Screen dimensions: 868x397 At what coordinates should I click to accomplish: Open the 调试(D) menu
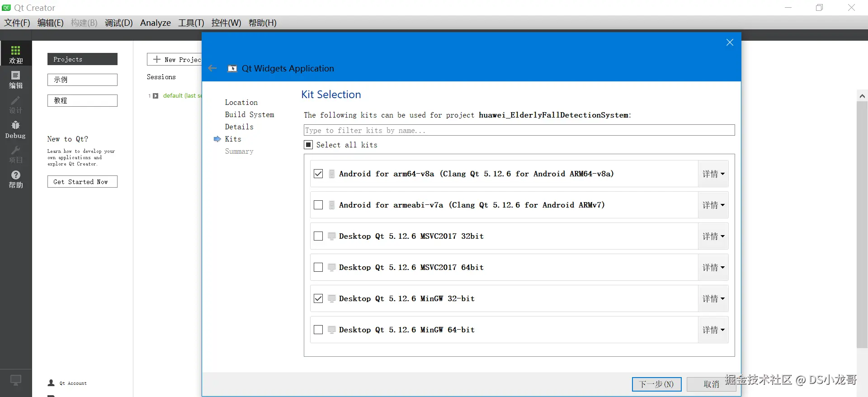(119, 23)
